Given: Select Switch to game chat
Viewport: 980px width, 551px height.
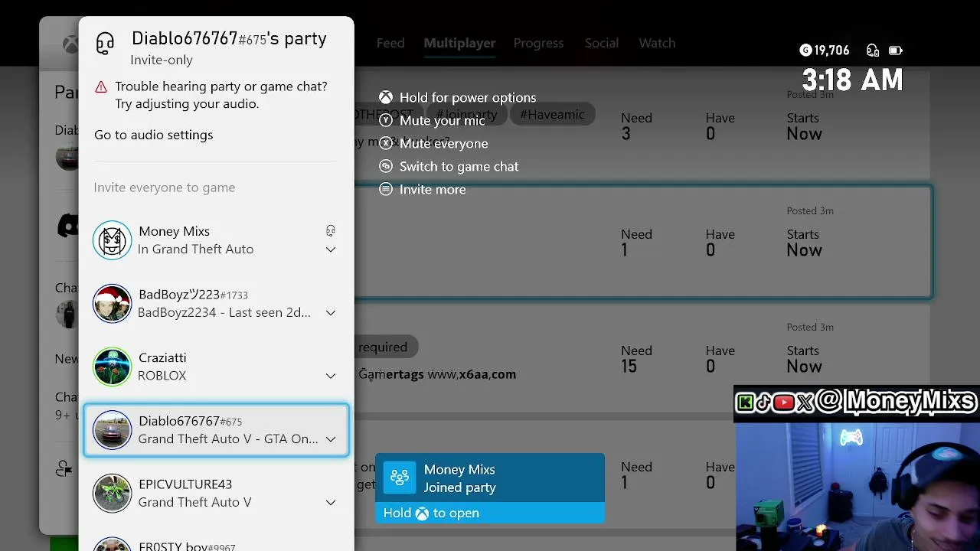Looking at the screenshot, I should (x=459, y=166).
